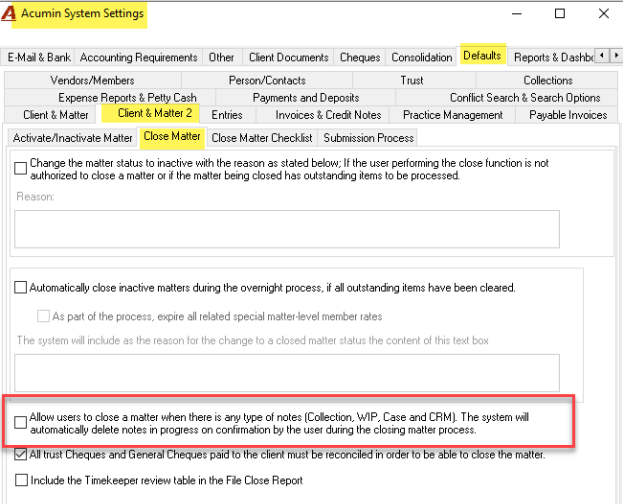The image size is (623, 504).
Task: Maximize the Acumin System Settings window
Action: tap(560, 14)
